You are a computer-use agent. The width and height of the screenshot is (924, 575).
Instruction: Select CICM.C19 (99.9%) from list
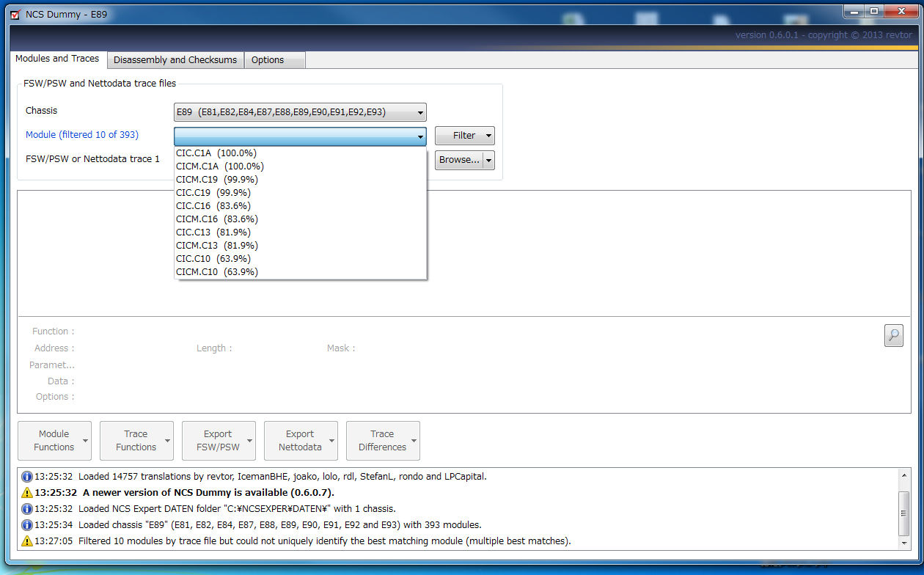[x=300, y=180]
